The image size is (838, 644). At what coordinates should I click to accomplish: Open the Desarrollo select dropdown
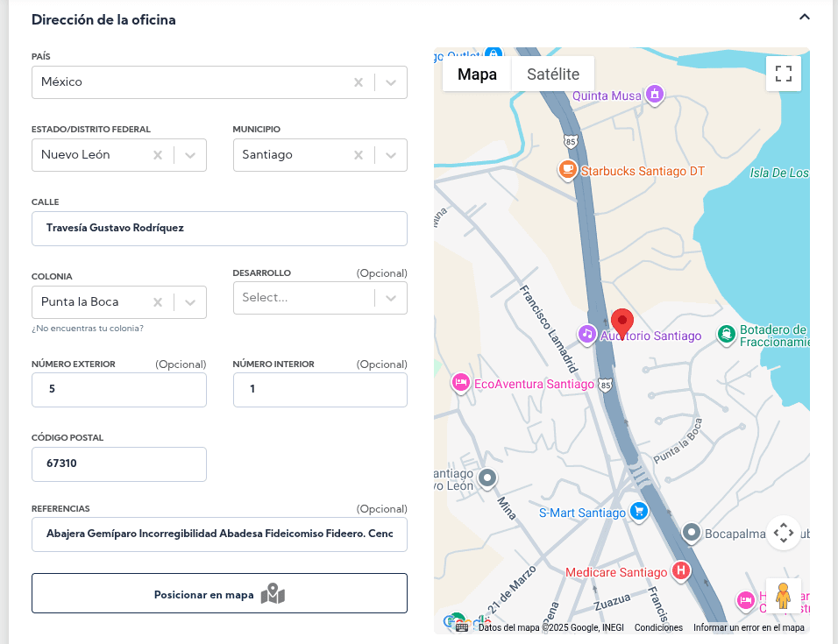tap(391, 298)
